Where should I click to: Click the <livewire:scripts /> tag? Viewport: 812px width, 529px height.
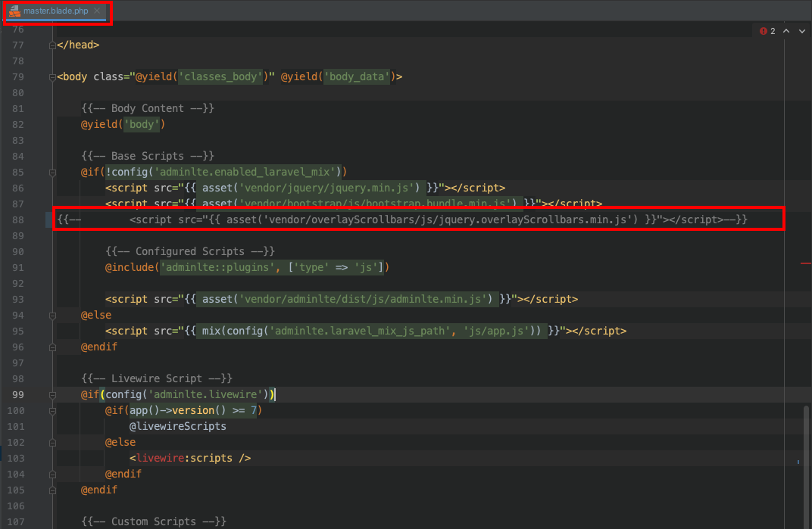(x=190, y=458)
